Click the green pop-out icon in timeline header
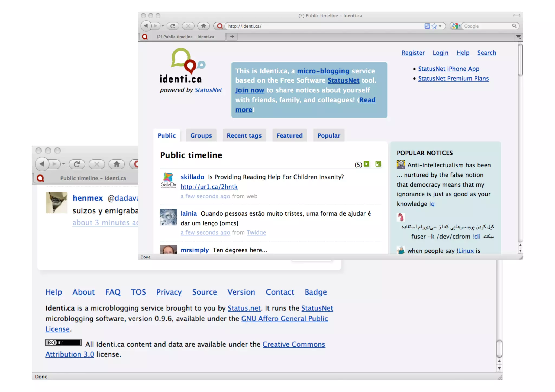Image resolution: width=555 pixels, height=392 pixels. (x=378, y=164)
